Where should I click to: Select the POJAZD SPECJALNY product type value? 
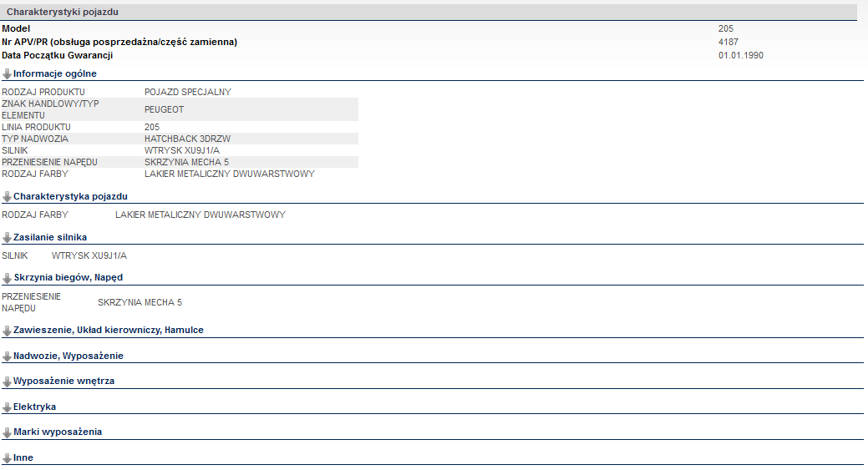coord(187,92)
